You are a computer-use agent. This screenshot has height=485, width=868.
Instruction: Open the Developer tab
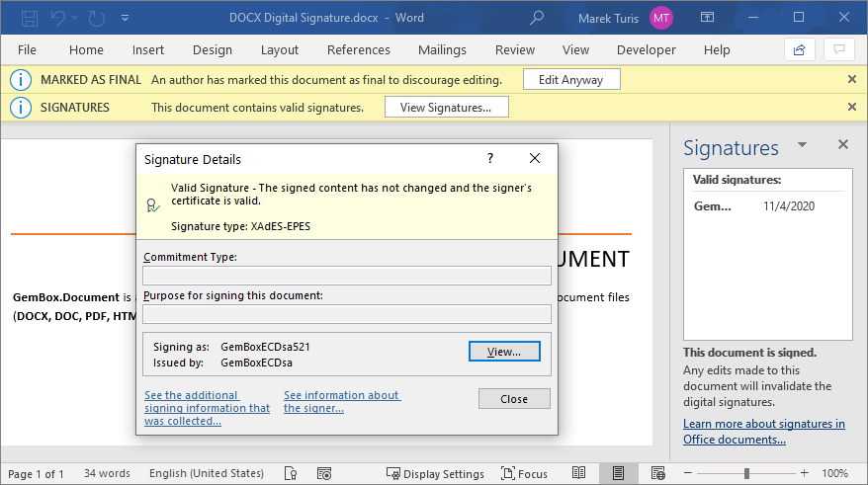point(646,49)
